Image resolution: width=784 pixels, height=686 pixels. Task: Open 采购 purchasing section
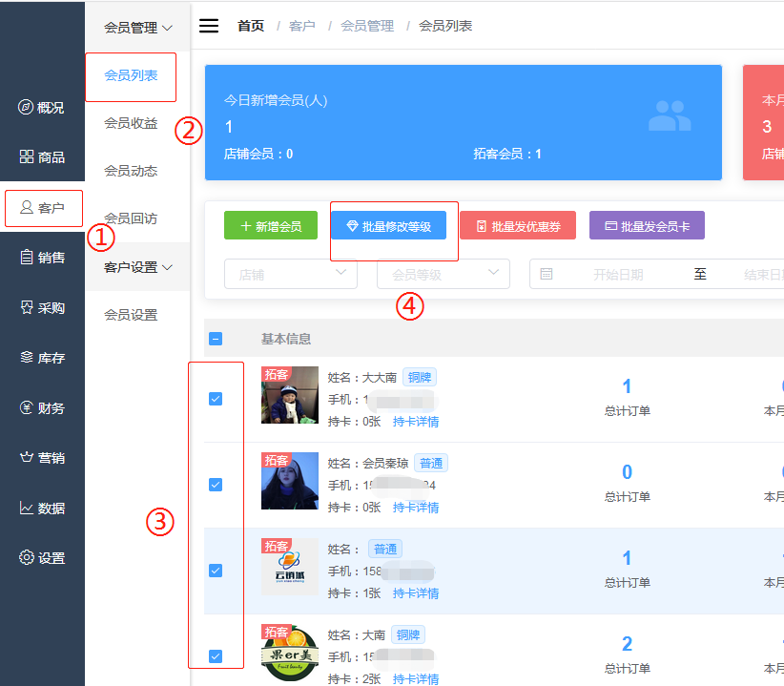coord(42,307)
